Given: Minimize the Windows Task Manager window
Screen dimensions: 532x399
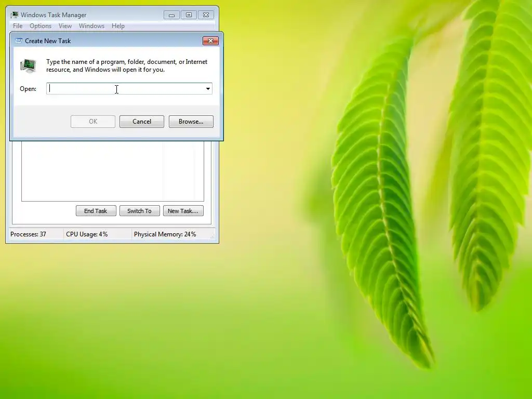Looking at the screenshot, I should pyautogui.click(x=171, y=15).
